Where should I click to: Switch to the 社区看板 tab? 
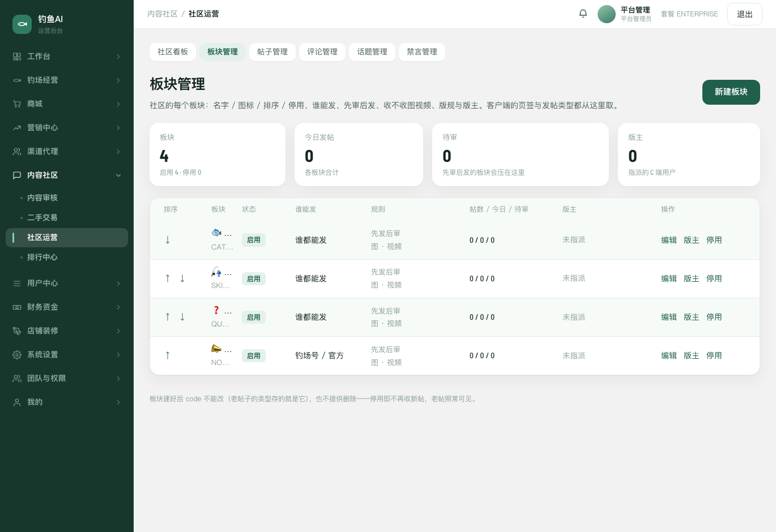(x=173, y=52)
